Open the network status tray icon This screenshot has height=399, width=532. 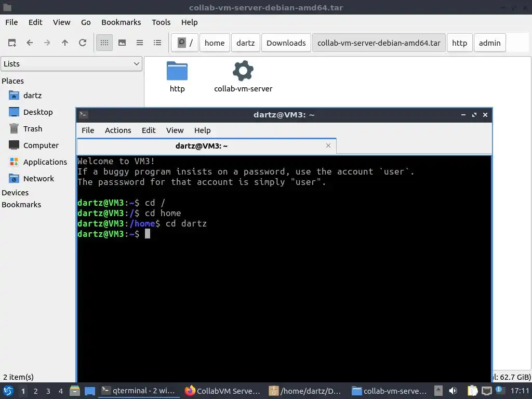coord(486,391)
